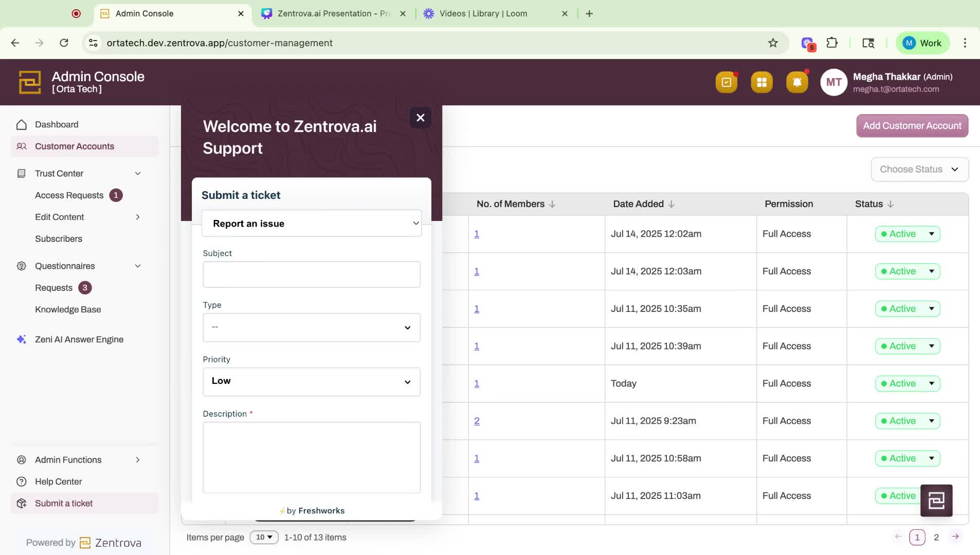Open the apps grid icon in the header
This screenshot has height=555, width=980.
click(761, 82)
